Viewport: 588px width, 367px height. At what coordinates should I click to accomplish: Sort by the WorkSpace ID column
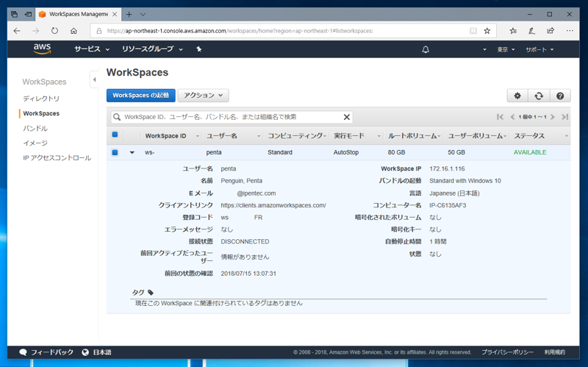[166, 136]
